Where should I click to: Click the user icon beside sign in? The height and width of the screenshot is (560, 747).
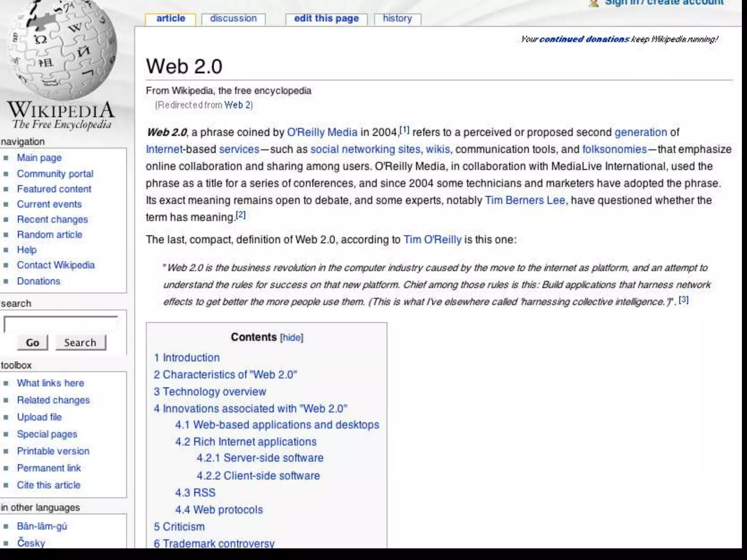click(x=594, y=3)
